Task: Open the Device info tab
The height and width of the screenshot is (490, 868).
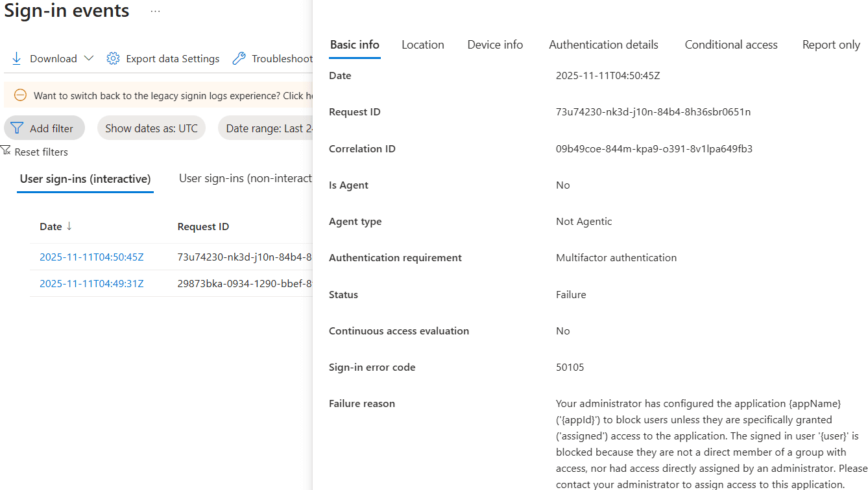Action: click(494, 44)
